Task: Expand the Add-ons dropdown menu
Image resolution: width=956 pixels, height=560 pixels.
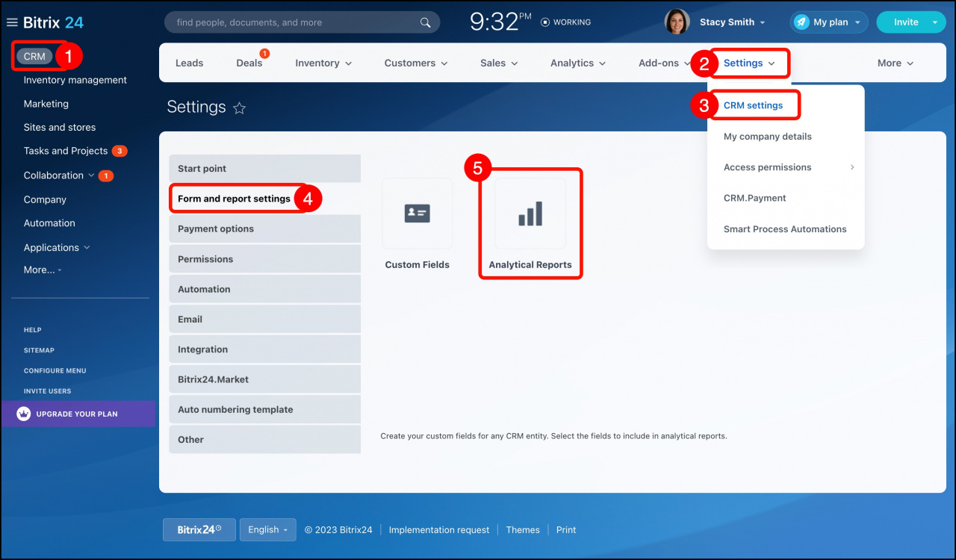Action: coord(664,63)
